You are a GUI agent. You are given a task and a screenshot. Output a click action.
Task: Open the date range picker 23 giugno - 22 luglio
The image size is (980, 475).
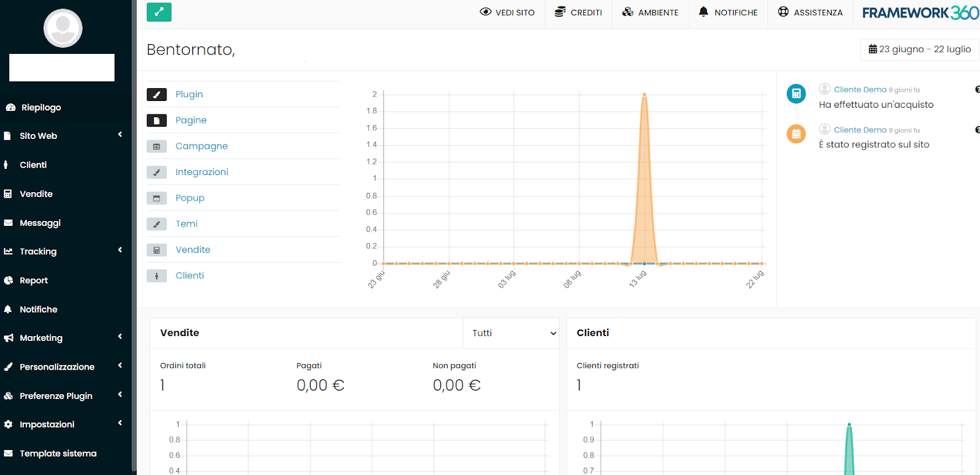[919, 49]
